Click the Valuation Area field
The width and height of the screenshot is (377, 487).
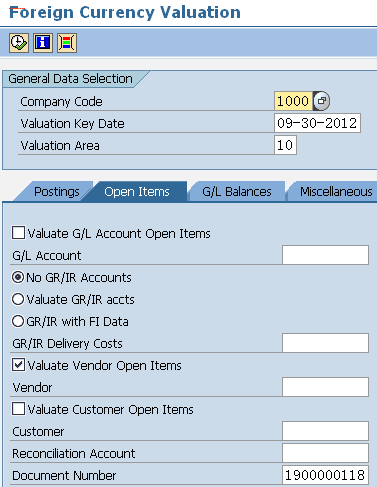tap(285, 145)
